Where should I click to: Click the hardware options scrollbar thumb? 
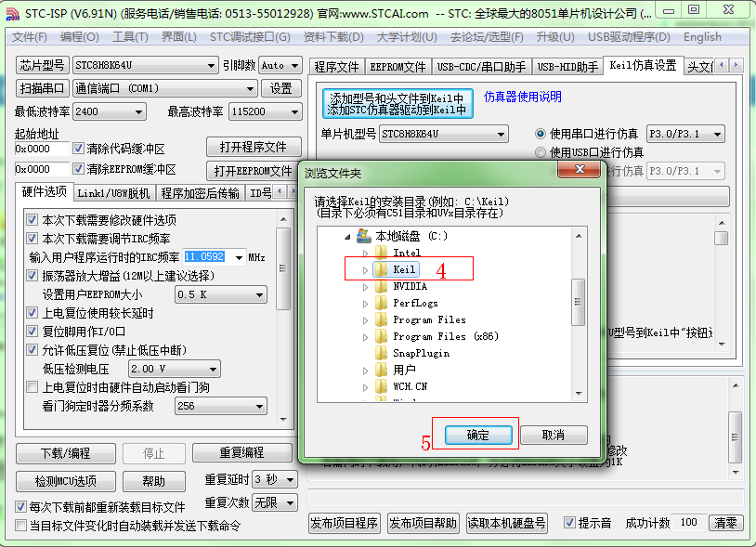click(x=283, y=269)
